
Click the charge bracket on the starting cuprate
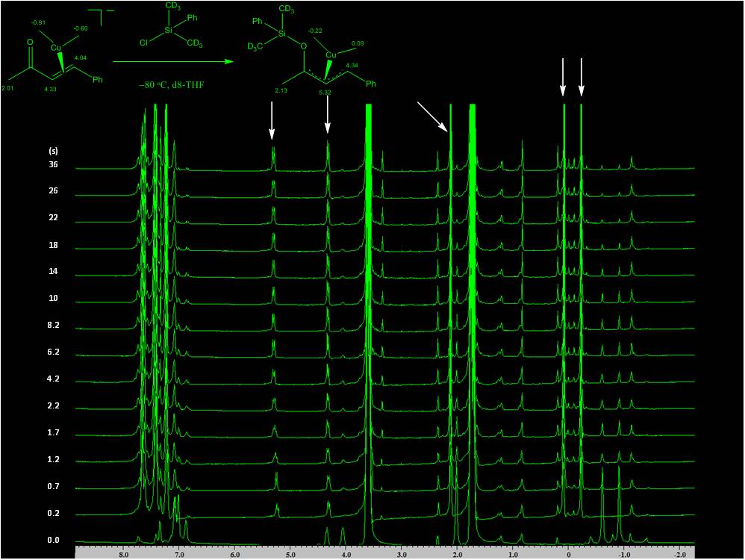click(x=105, y=10)
